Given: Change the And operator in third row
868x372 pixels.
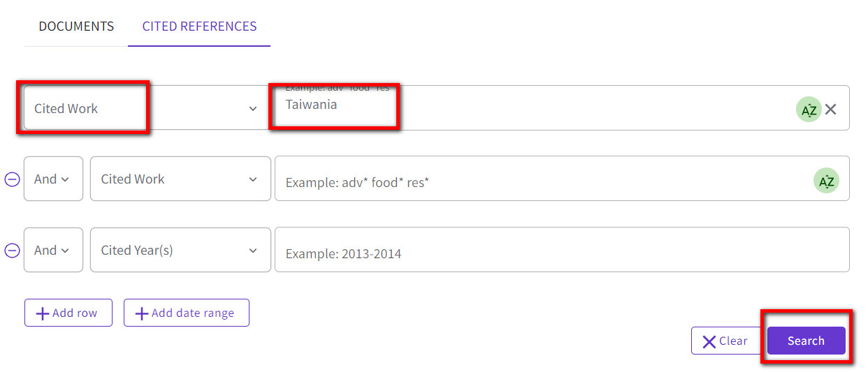Looking at the screenshot, I should (53, 250).
